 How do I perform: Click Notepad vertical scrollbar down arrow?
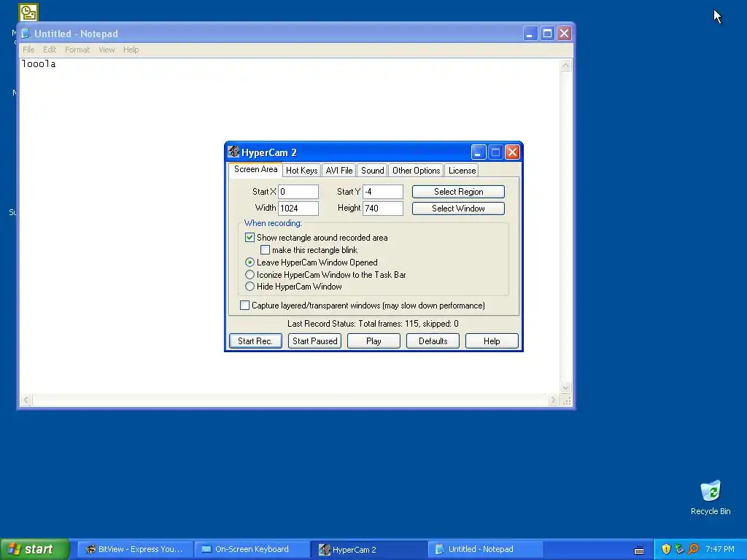pyautogui.click(x=565, y=388)
